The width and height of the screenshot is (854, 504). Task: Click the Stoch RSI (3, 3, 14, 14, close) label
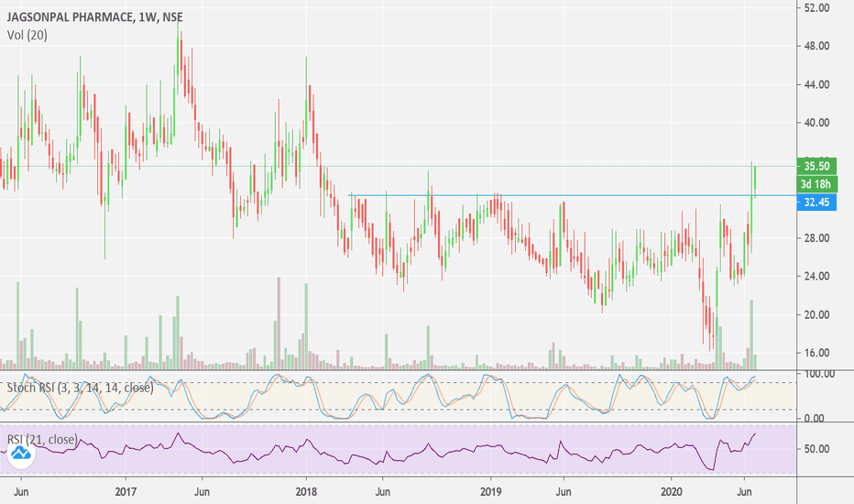click(80, 388)
